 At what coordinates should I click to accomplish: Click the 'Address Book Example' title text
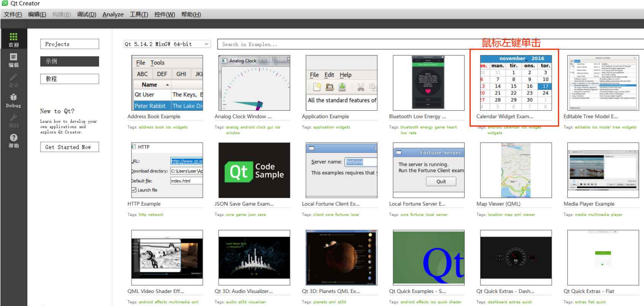pyautogui.click(x=154, y=116)
